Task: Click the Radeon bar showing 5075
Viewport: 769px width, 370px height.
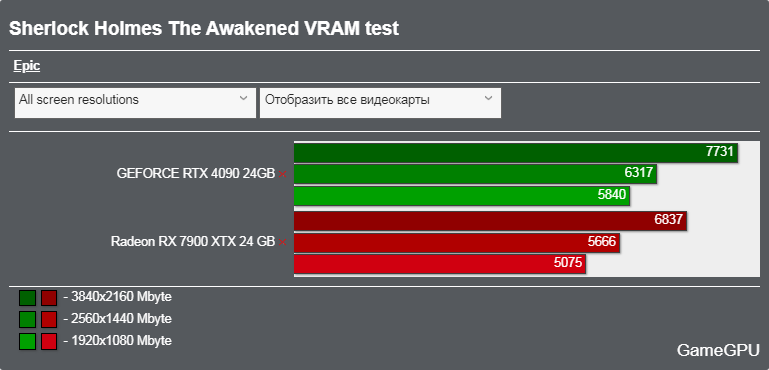Action: click(x=440, y=264)
